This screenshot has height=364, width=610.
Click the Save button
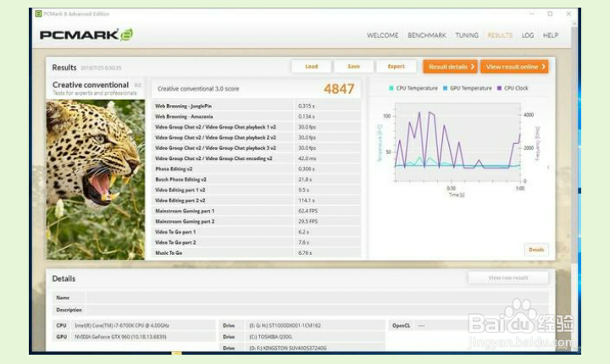click(353, 67)
